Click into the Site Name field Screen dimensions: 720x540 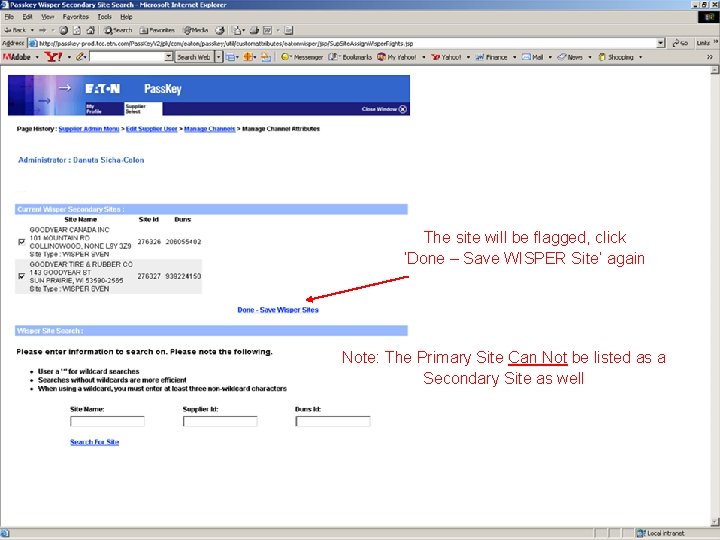107,421
